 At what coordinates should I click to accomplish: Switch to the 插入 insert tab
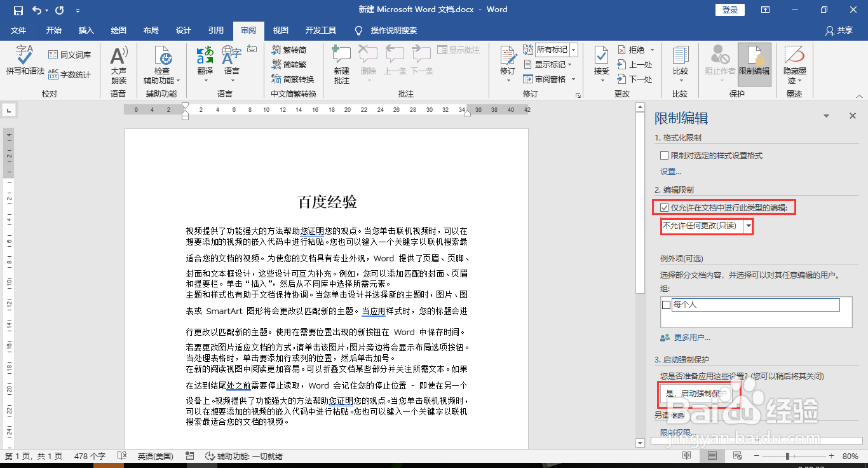86,30
